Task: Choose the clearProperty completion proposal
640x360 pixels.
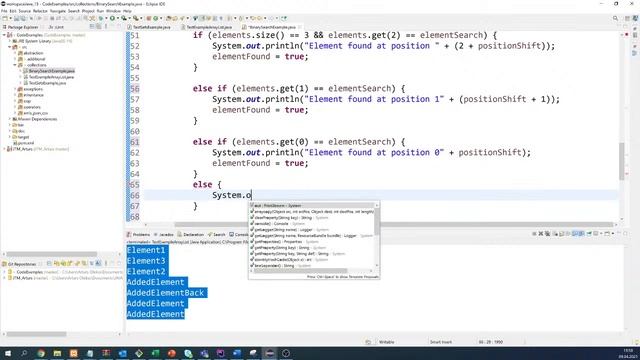Action: click(312, 218)
